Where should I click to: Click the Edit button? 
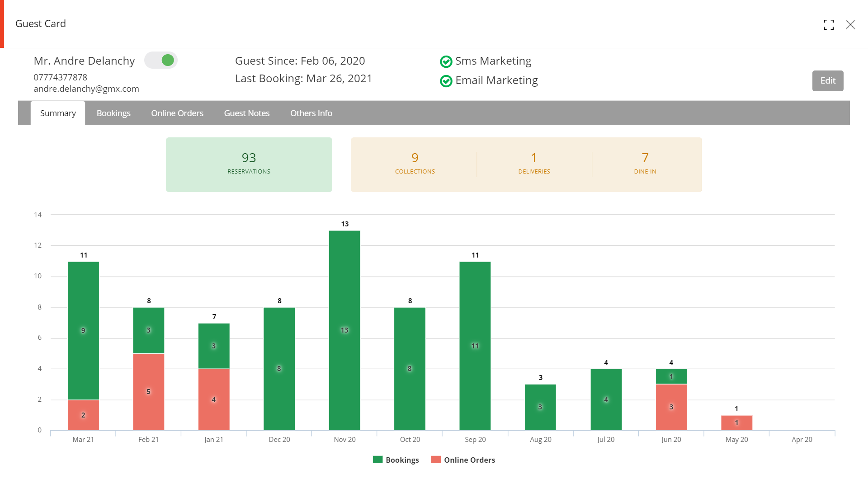[x=828, y=80]
